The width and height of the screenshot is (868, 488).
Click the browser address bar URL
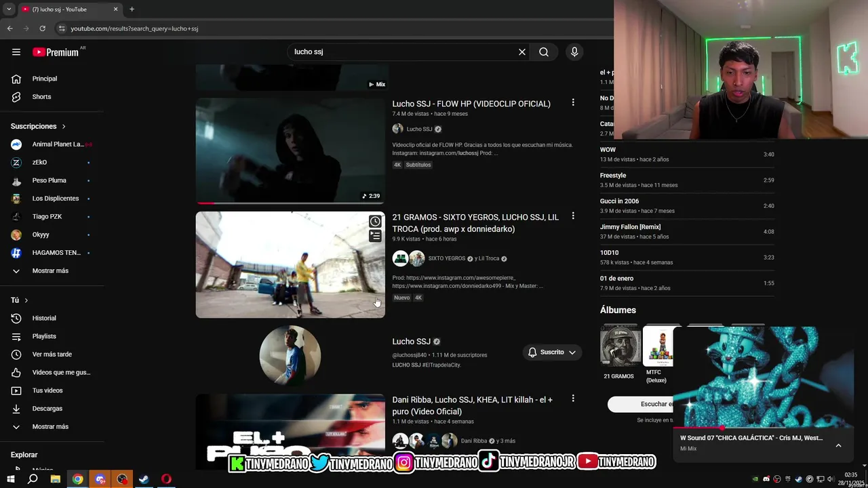point(134,28)
